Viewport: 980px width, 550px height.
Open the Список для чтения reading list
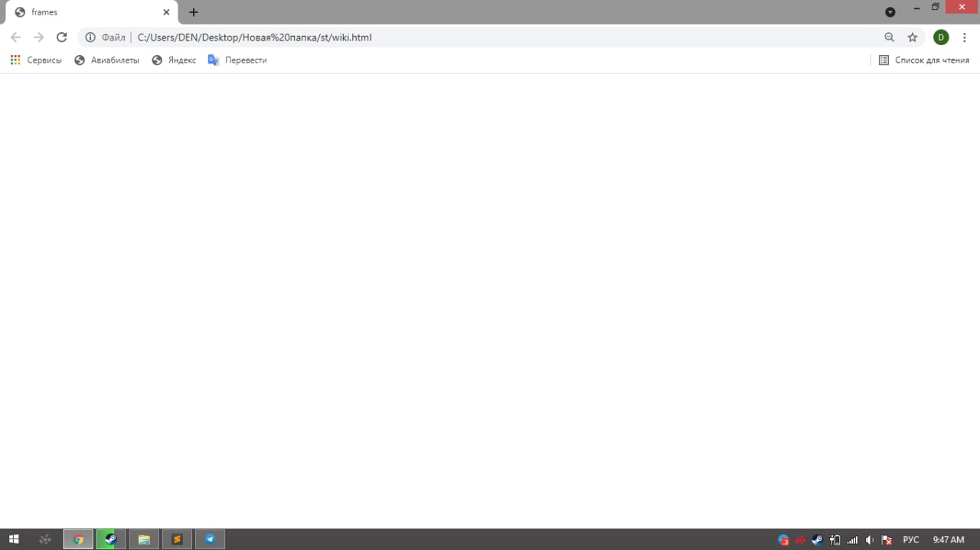click(x=924, y=60)
